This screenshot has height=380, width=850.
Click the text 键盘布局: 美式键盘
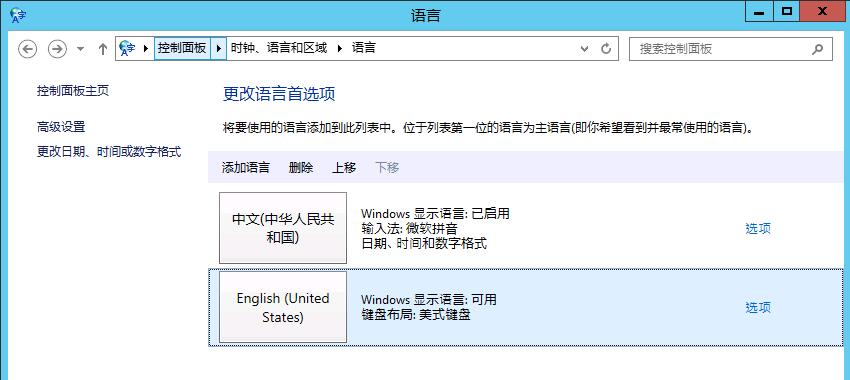[416, 314]
